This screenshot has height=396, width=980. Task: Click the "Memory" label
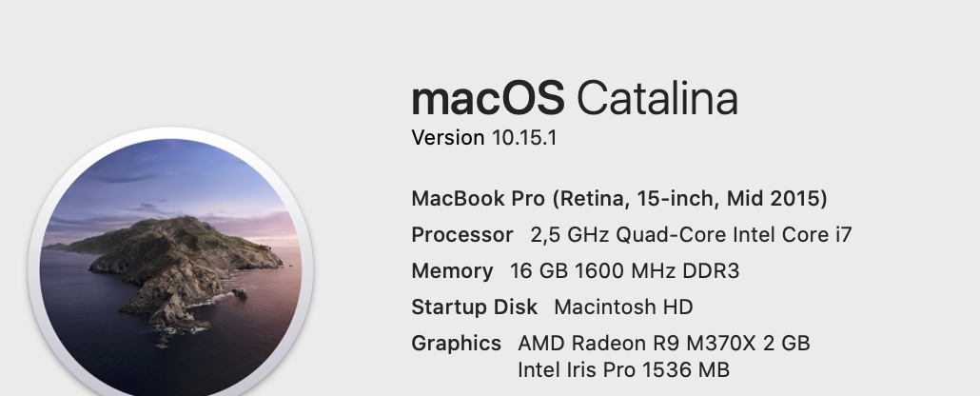coord(452,271)
